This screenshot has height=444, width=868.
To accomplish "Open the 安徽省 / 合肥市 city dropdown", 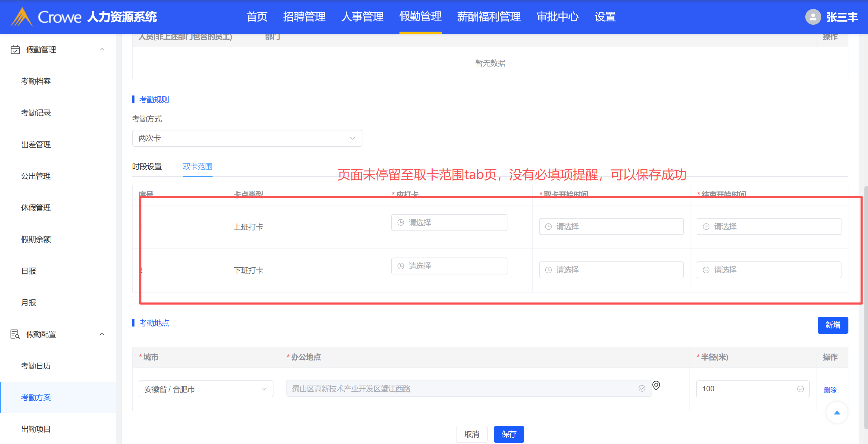I will [x=206, y=389].
